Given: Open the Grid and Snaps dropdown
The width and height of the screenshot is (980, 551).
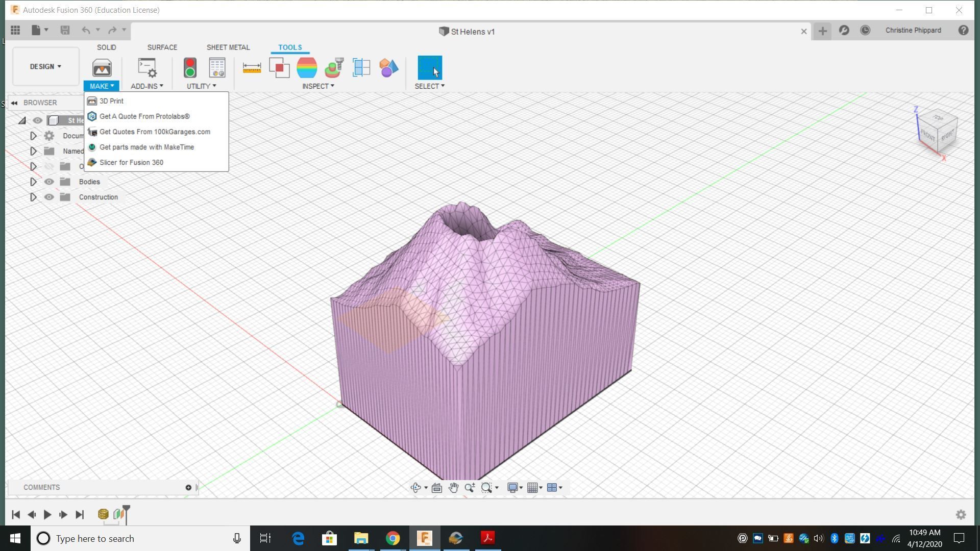Looking at the screenshot, I should tap(534, 487).
